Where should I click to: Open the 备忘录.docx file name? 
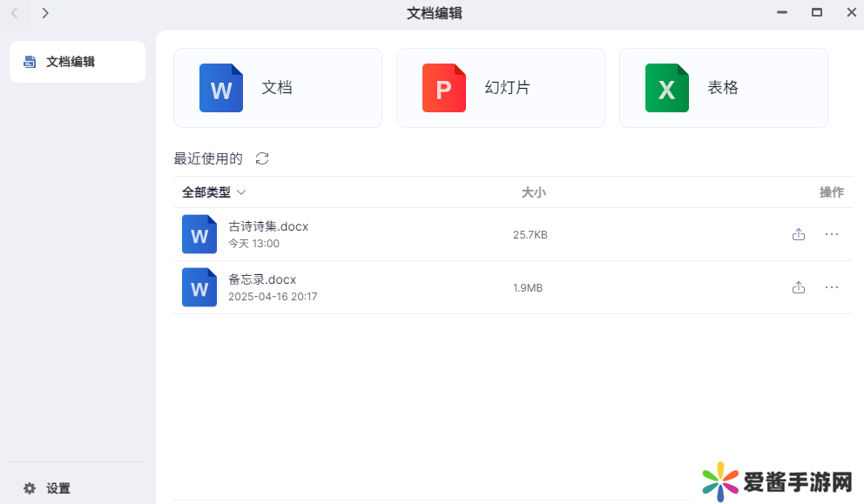[x=262, y=279]
